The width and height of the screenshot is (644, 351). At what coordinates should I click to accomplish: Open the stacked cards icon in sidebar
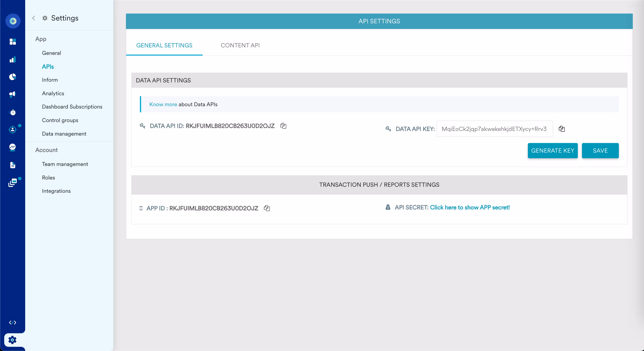click(x=13, y=183)
